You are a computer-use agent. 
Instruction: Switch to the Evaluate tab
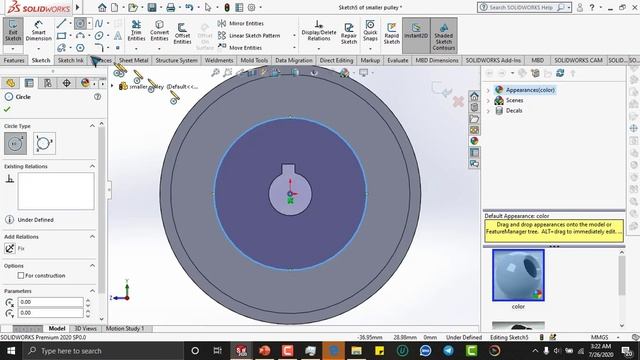tap(398, 60)
